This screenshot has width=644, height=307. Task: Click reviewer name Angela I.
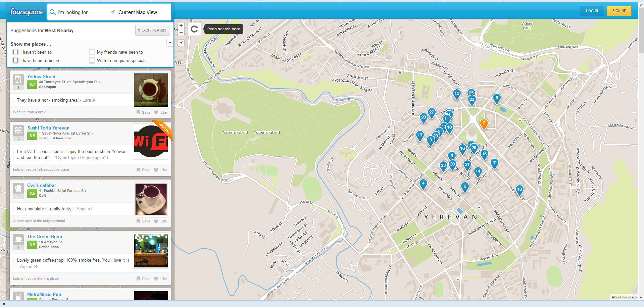click(85, 209)
